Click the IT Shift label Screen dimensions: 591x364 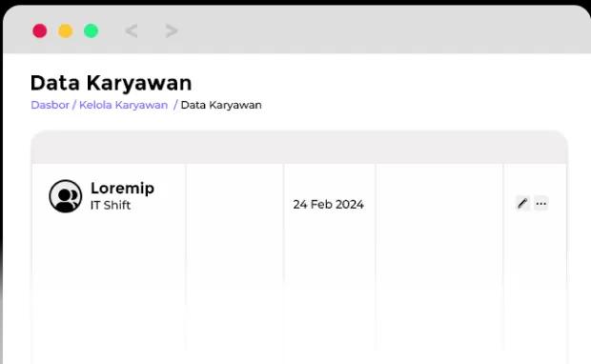(x=110, y=205)
